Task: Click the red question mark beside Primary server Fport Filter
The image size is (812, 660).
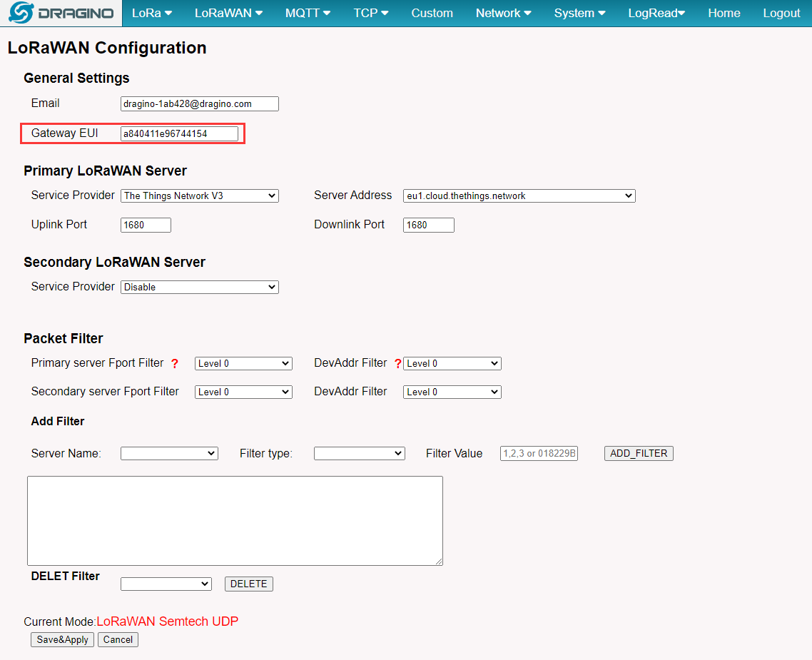Action: click(175, 364)
